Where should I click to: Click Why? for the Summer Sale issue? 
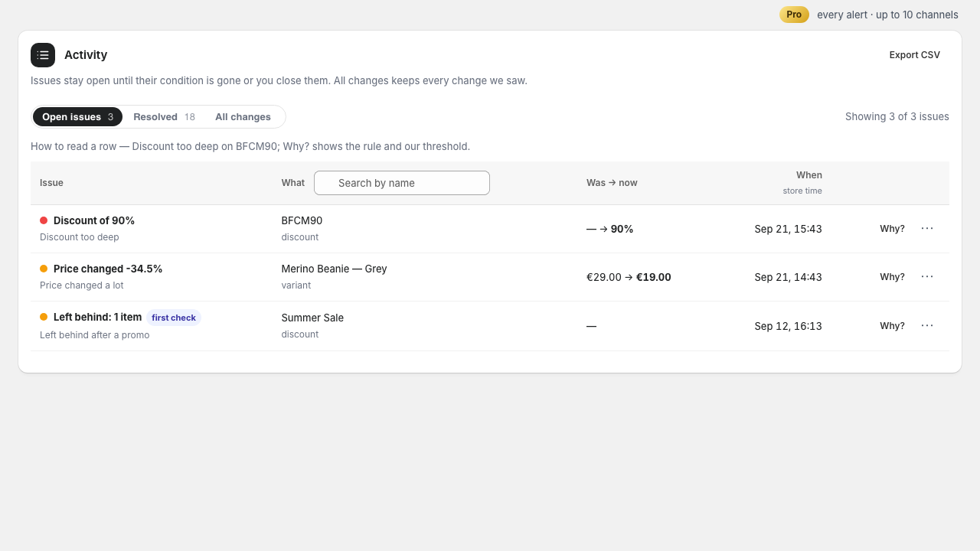(x=892, y=326)
